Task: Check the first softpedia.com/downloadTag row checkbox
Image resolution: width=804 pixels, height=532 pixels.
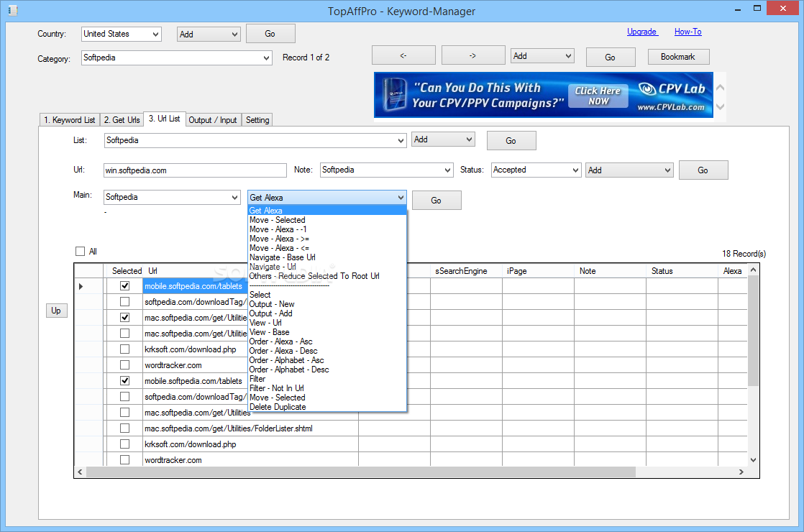Action: point(124,302)
